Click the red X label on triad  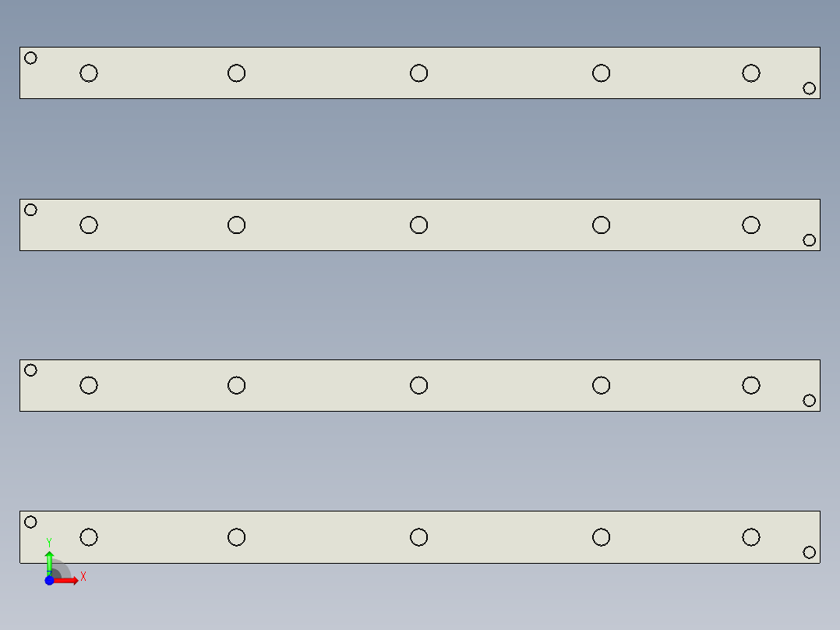point(83,576)
